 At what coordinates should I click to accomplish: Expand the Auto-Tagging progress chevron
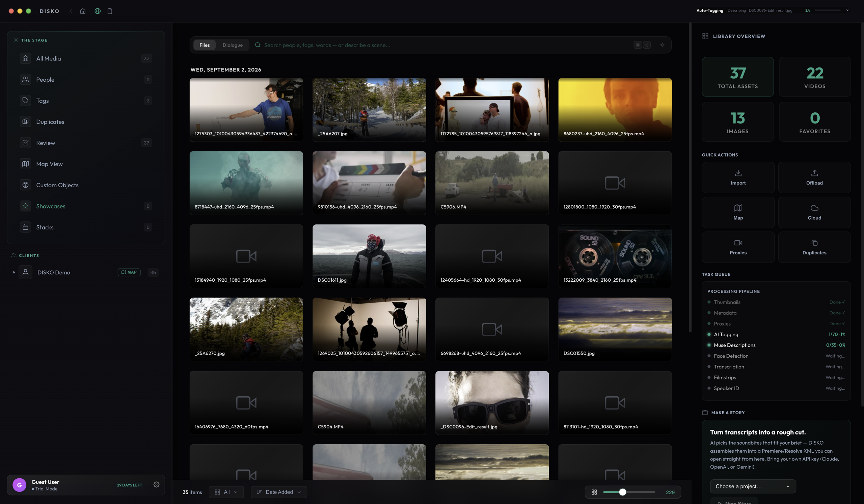[x=847, y=10]
